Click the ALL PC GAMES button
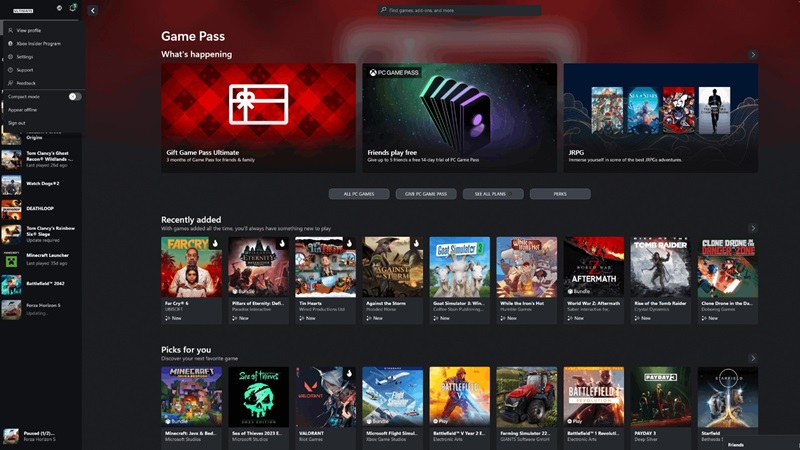800x450 pixels. [359, 194]
